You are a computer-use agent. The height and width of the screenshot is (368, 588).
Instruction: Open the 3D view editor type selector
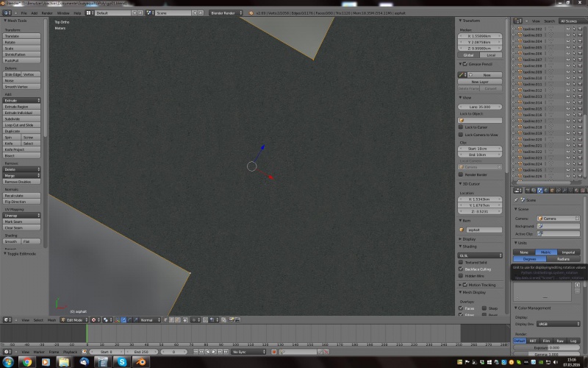7,320
